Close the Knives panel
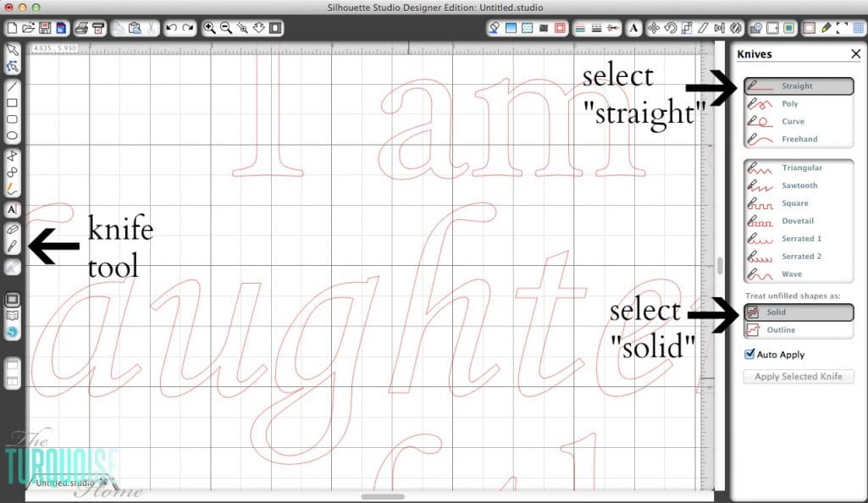Viewport: 868px width, 503px height. [856, 53]
